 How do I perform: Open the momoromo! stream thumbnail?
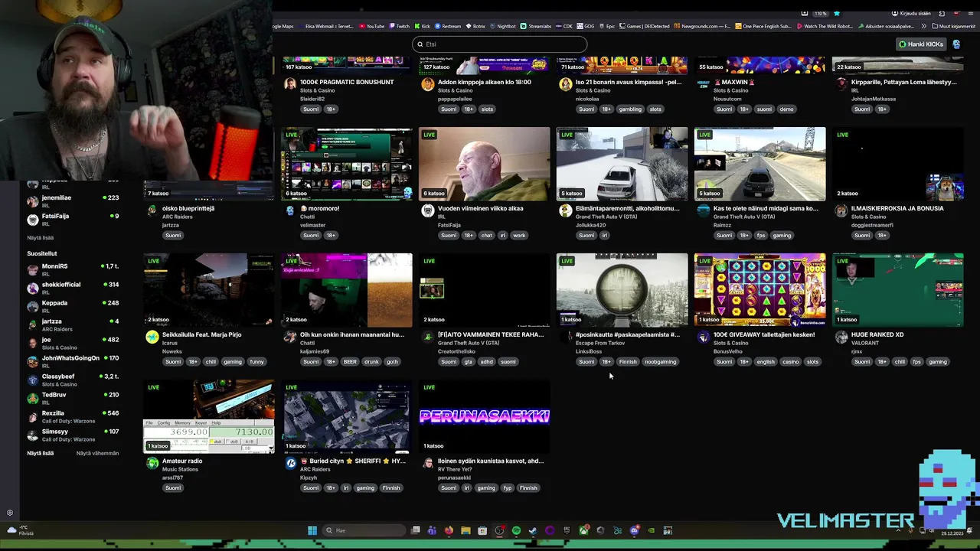(346, 164)
